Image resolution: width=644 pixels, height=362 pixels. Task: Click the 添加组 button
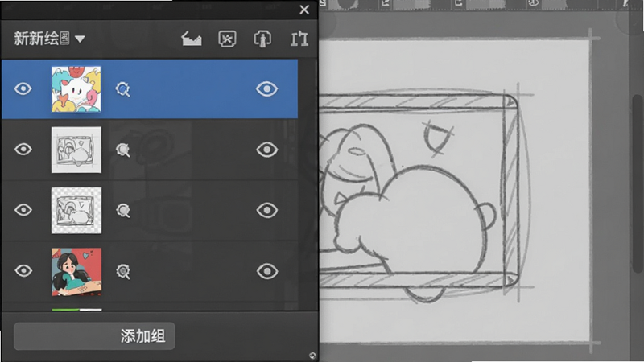coord(94,336)
